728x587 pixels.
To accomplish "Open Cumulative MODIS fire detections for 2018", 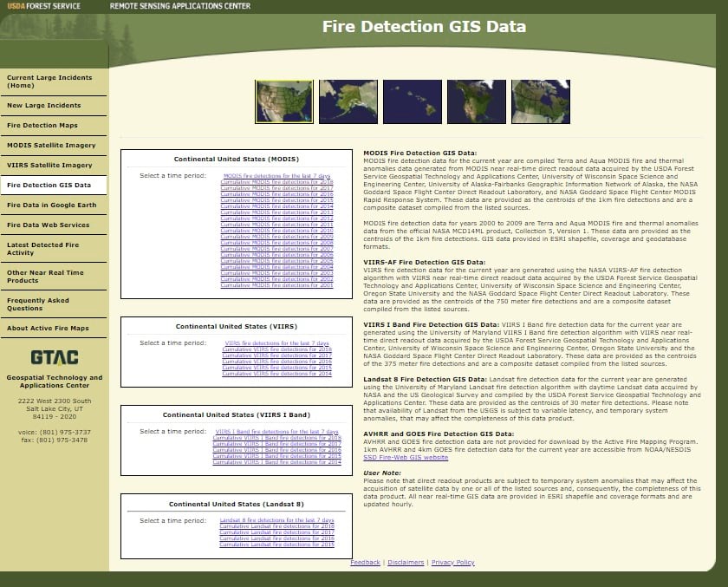I will [x=276, y=182].
